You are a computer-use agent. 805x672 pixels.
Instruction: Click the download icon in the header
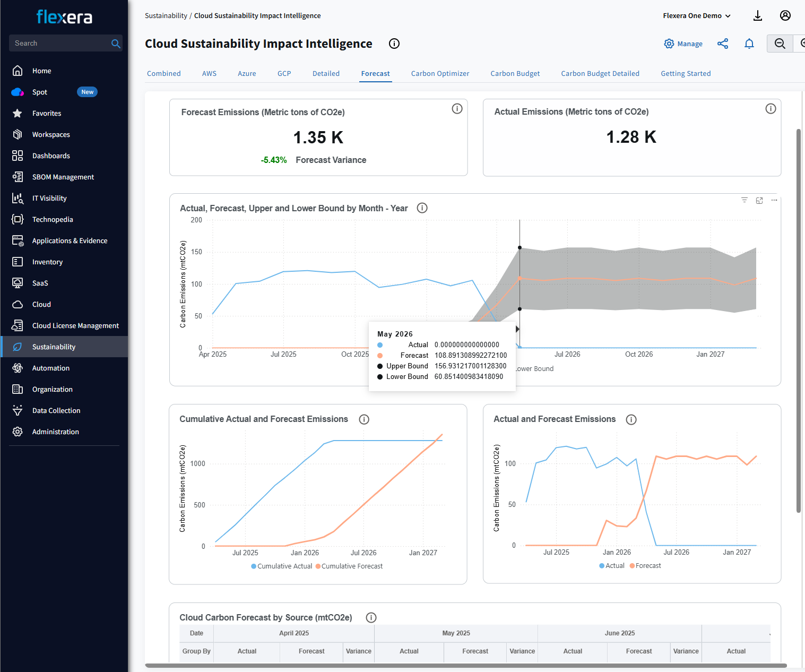(x=758, y=16)
